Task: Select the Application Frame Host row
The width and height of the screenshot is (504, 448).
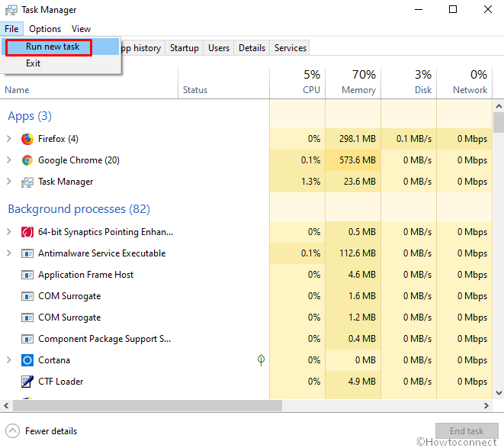Action: coord(246,275)
